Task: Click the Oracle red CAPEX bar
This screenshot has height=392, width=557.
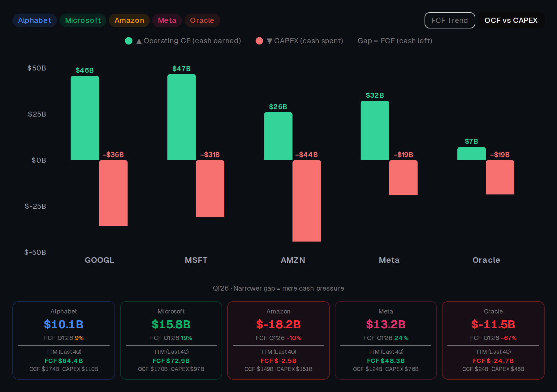Action: pos(500,177)
